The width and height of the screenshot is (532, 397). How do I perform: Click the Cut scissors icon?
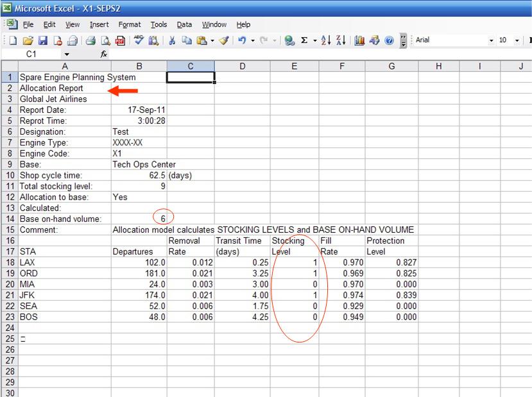tap(172, 40)
